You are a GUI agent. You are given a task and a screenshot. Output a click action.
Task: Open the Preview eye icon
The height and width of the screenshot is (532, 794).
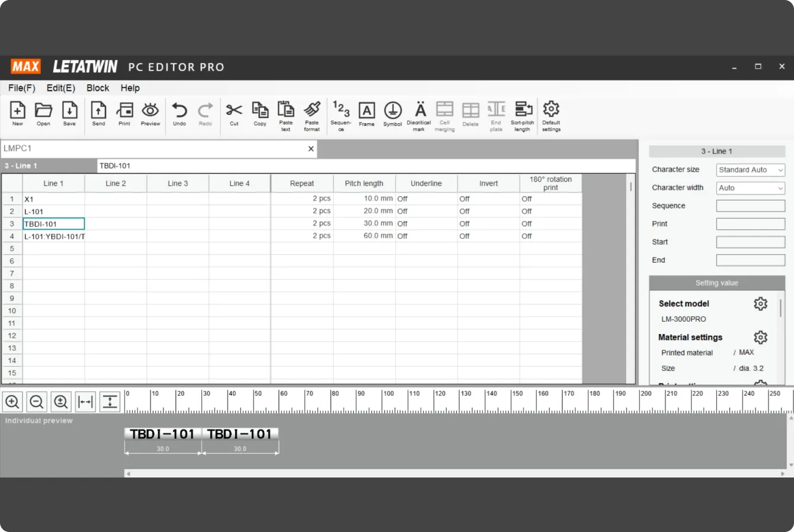(151, 113)
